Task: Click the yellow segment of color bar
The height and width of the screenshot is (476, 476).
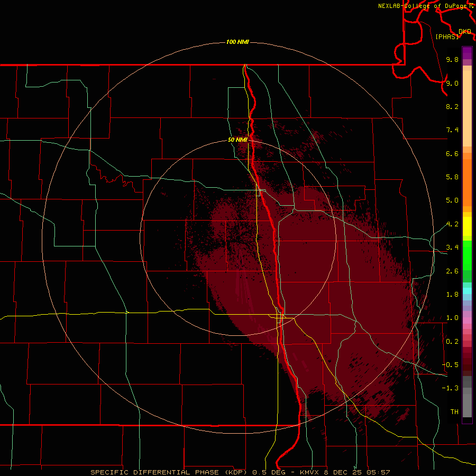Action: [467, 226]
